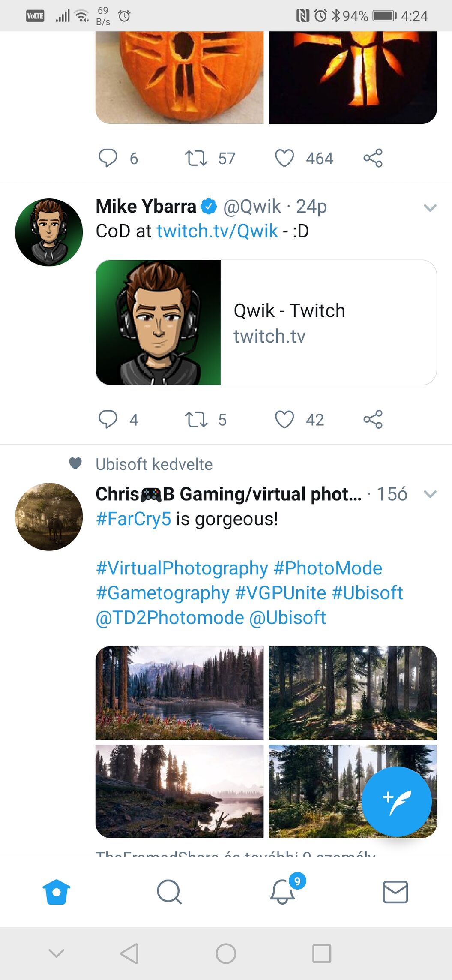Viewport: 452px width, 980px height.
Task: Retweet Mike Ybarra's Twitch tweet
Action: [x=196, y=419]
